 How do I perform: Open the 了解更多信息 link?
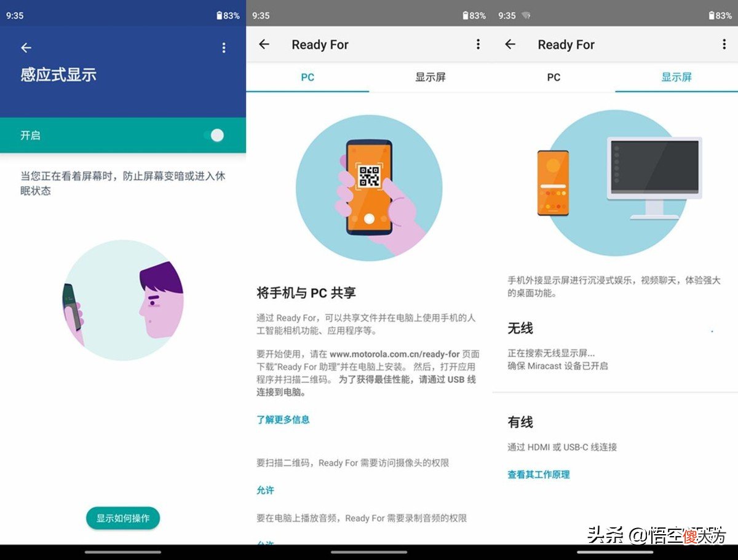coord(283,420)
